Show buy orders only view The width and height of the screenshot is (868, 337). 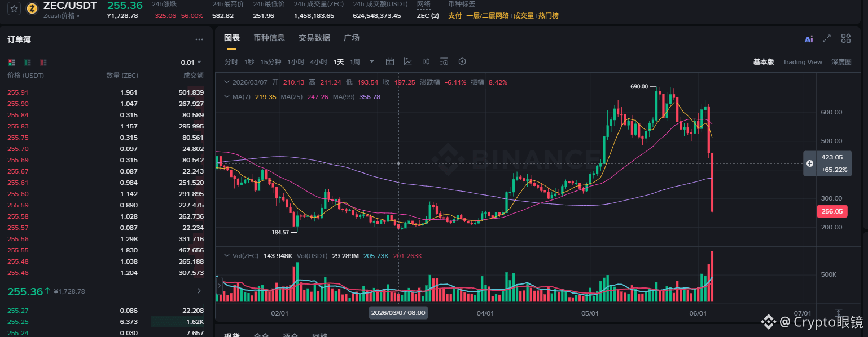(x=27, y=62)
